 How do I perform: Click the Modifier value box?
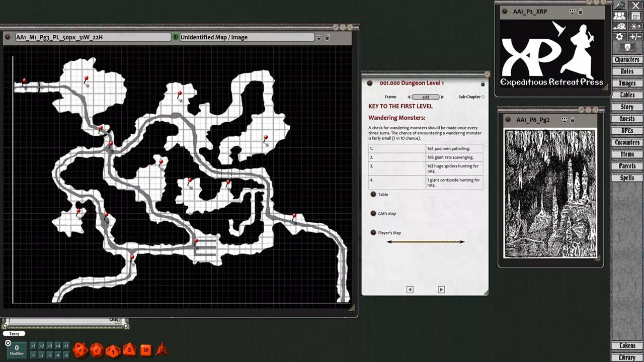pos(17,350)
